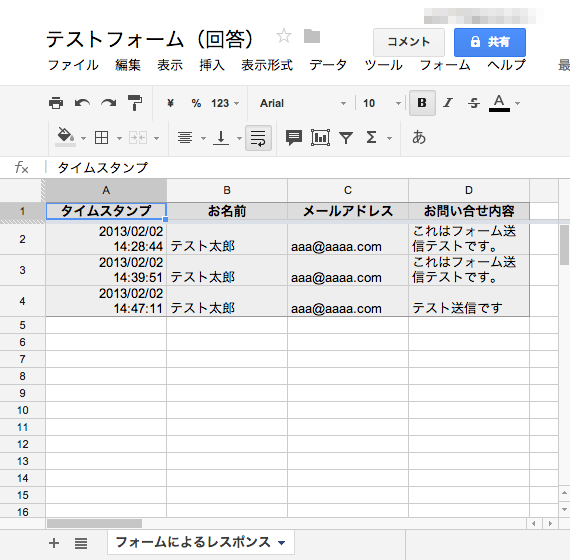Redo the last action
570x560 pixels.
coord(109,103)
